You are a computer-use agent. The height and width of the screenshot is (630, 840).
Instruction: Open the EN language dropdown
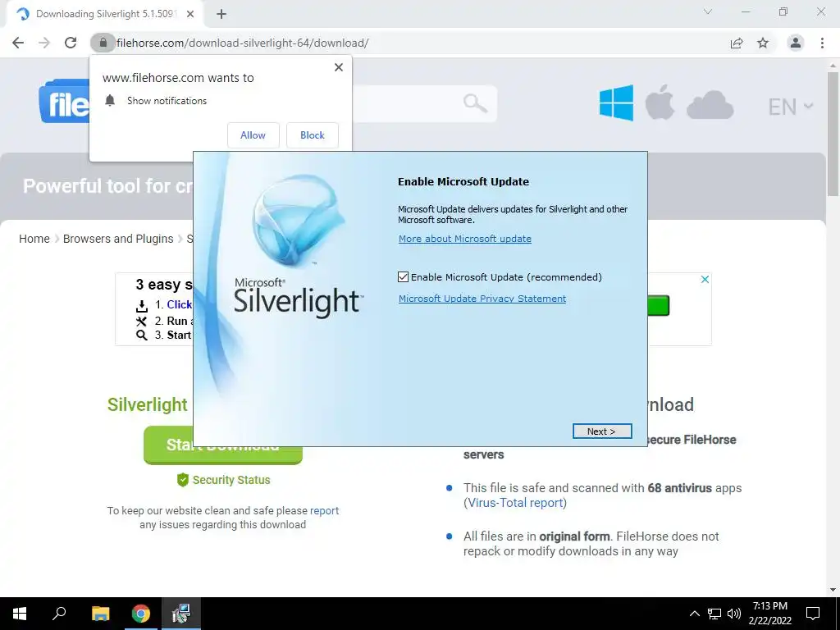pyautogui.click(x=791, y=107)
